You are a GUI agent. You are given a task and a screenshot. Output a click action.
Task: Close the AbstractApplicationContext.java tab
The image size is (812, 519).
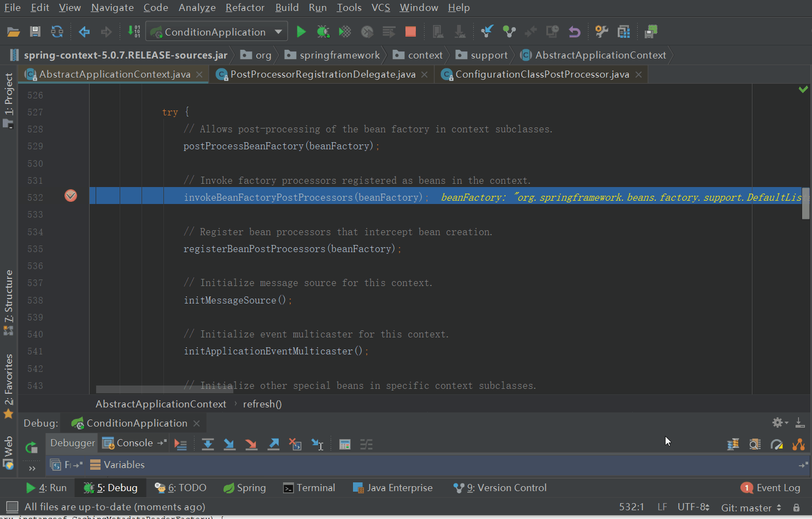click(199, 74)
